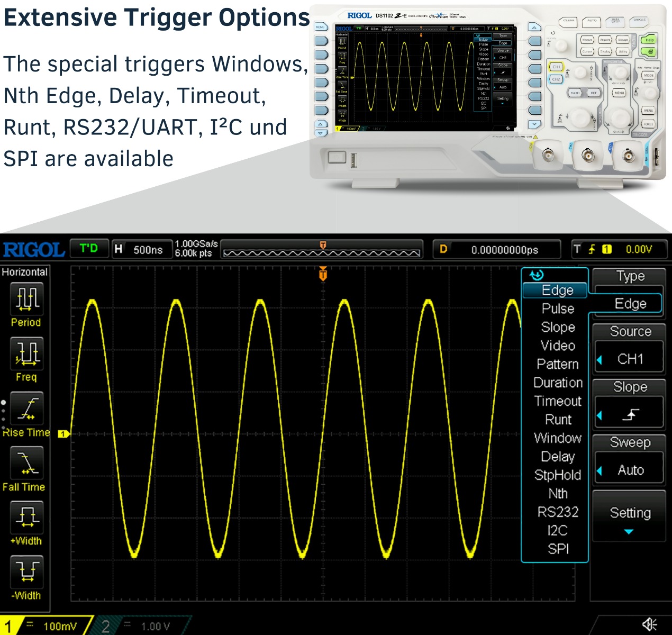Choose RS232 in the trigger type list
This screenshot has height=635, width=672.
(x=558, y=512)
